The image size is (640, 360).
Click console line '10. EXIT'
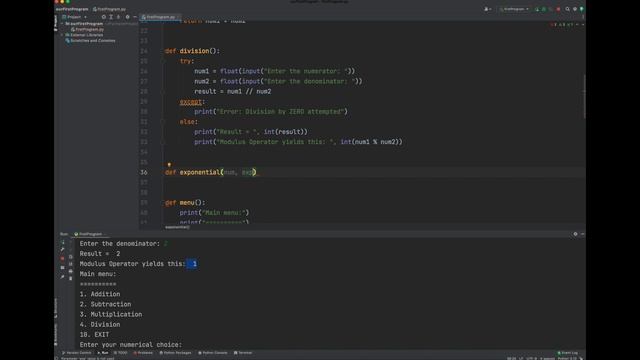click(94, 335)
